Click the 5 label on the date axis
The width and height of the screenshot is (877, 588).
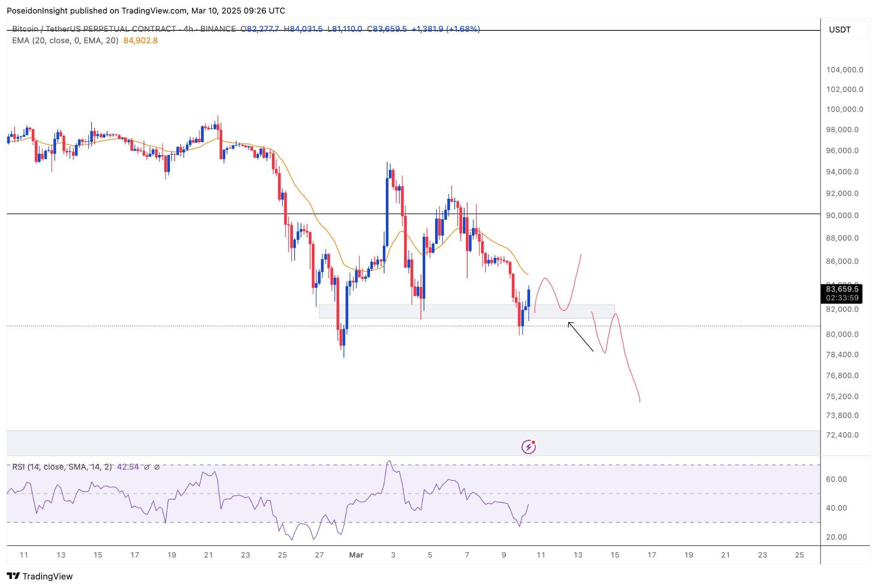pos(430,555)
